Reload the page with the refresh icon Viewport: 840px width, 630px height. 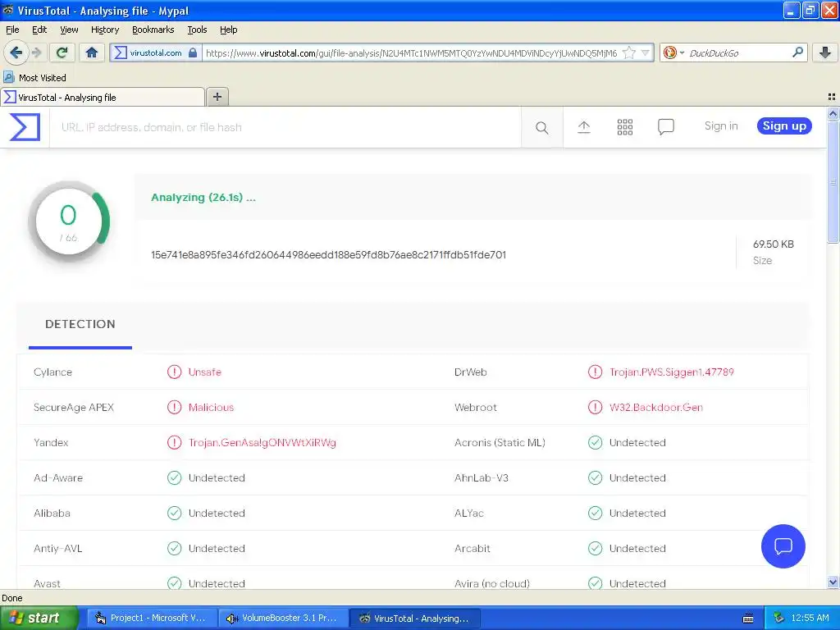pos(62,52)
